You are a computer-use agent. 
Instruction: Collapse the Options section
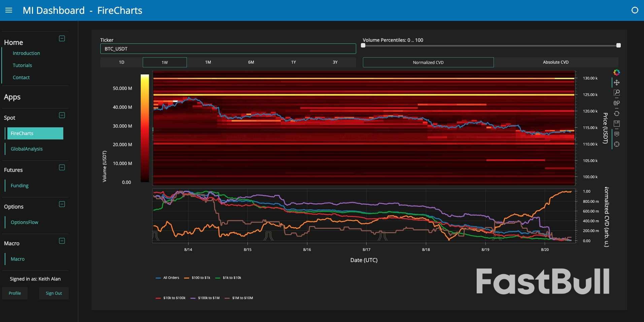62,204
